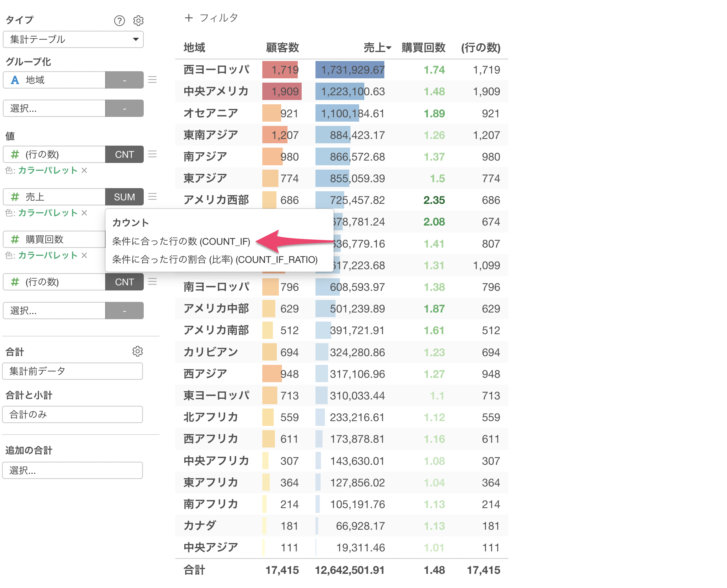The width and height of the screenshot is (727, 588).
Task: Click the 南ヨーロッパ row label
Action: click(x=217, y=287)
